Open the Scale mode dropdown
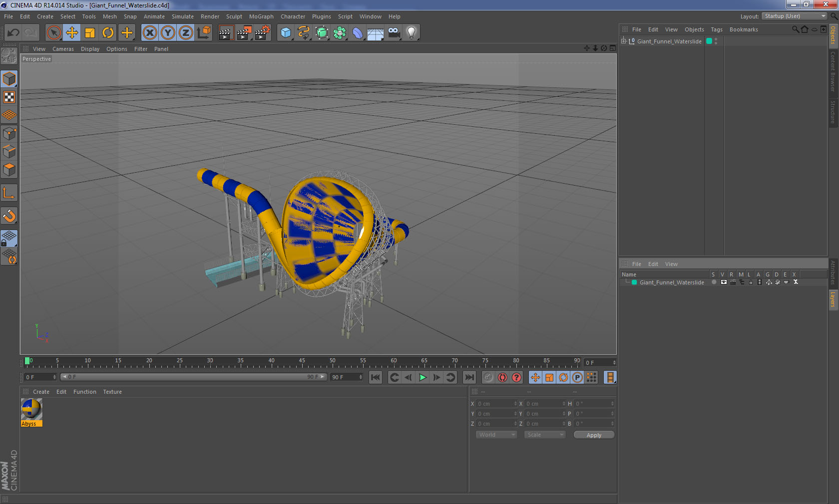Image resolution: width=839 pixels, height=504 pixels. point(544,435)
